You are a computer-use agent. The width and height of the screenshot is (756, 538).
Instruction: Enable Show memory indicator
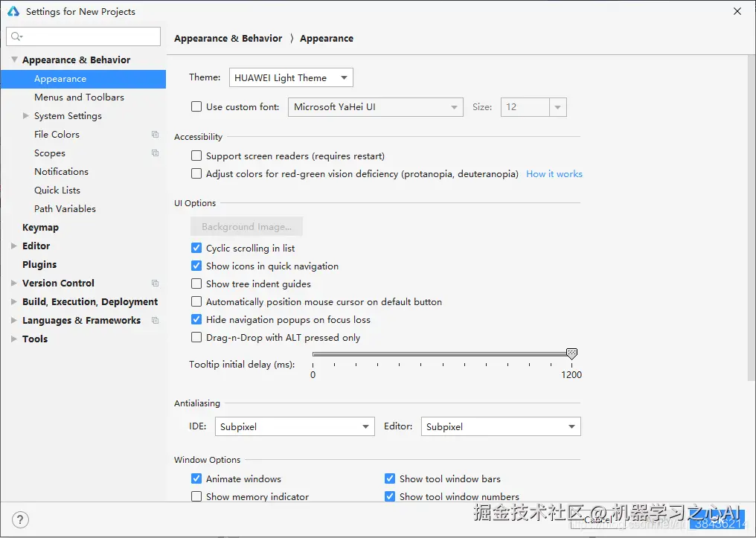[196, 496]
